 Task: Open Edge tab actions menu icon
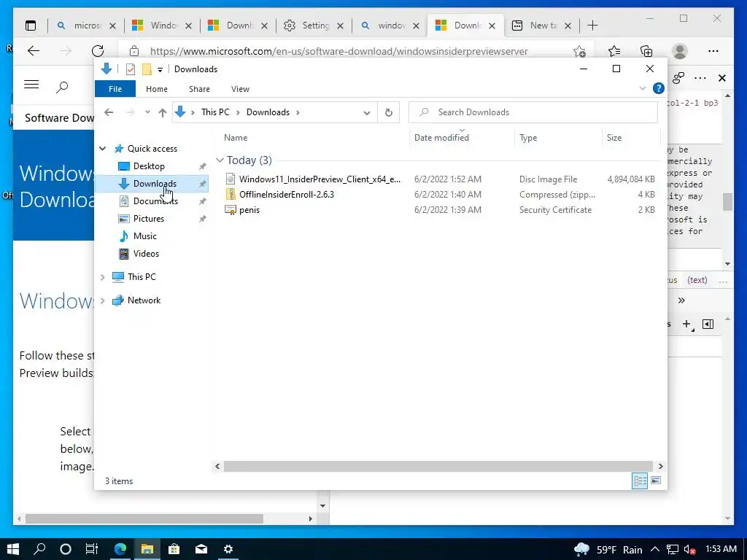click(31, 26)
